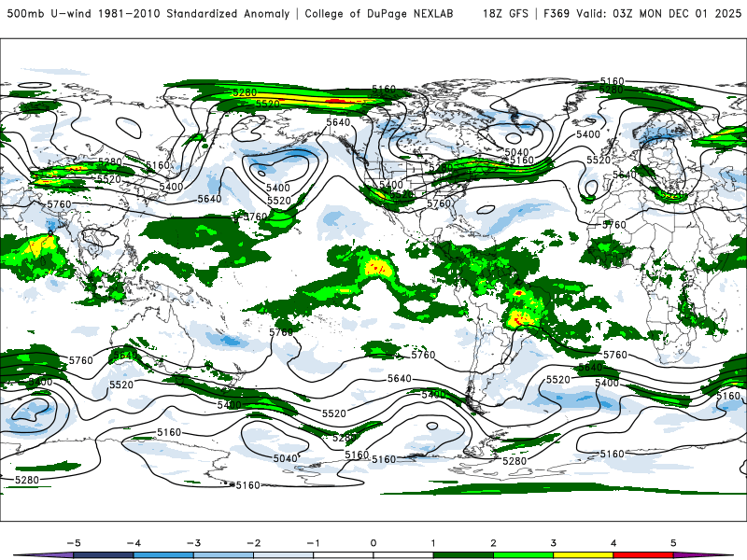Select the red swatch between 4 and 5
This screenshot has width=747, height=560.
pos(643,555)
